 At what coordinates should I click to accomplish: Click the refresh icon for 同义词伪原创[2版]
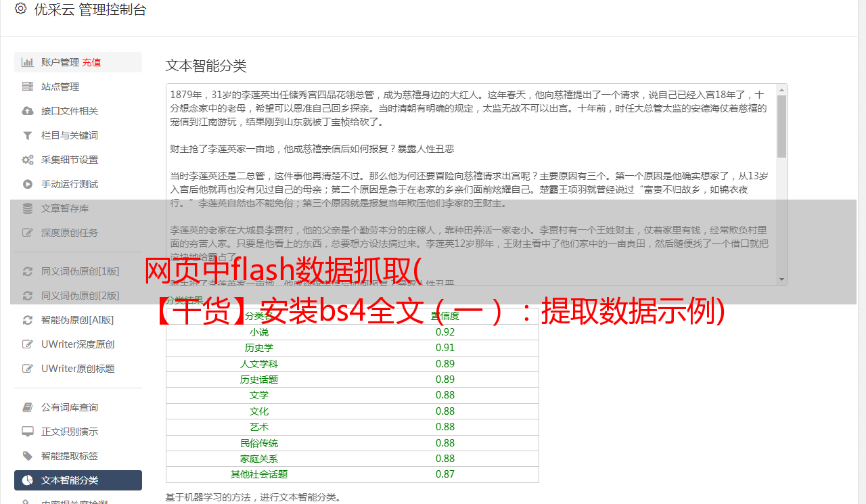coord(28,296)
